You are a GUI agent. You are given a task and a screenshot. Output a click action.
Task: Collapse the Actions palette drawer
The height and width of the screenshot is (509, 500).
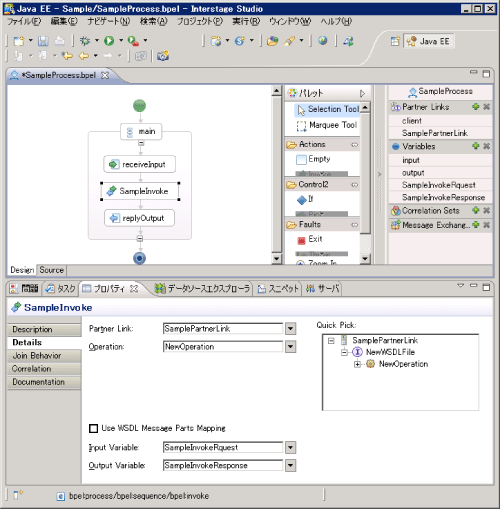354,145
